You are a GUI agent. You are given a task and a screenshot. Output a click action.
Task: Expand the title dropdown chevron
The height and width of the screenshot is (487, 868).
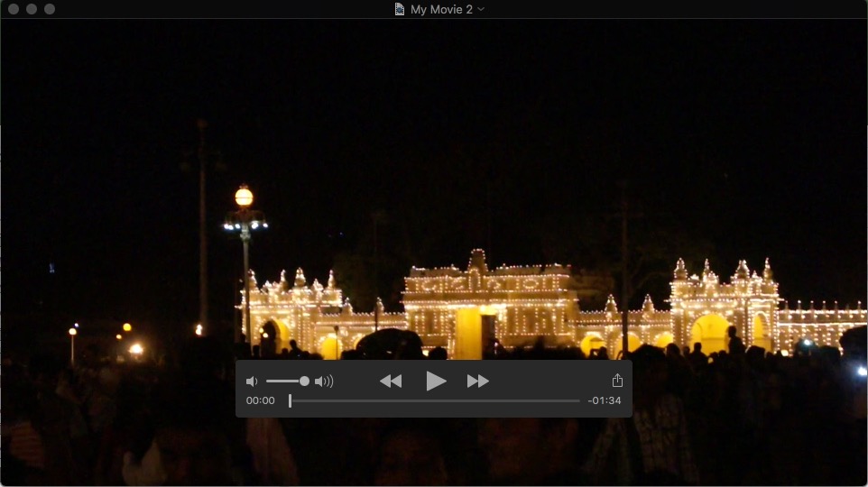pyautogui.click(x=481, y=9)
